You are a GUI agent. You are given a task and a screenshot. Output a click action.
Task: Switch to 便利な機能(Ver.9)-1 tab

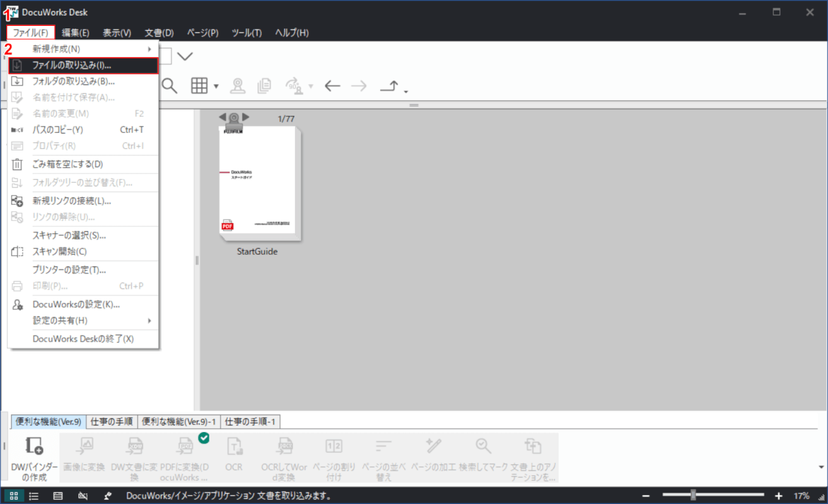coord(179,421)
